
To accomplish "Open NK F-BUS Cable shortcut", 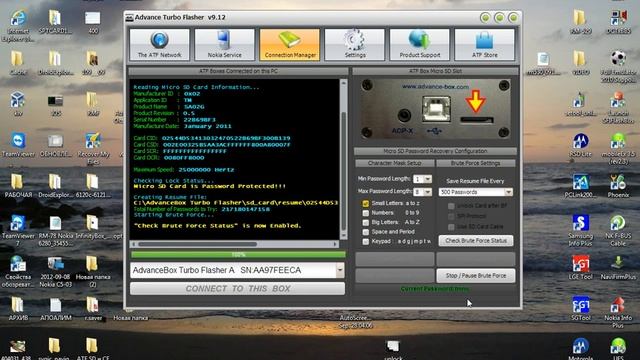I will tap(618, 231).
